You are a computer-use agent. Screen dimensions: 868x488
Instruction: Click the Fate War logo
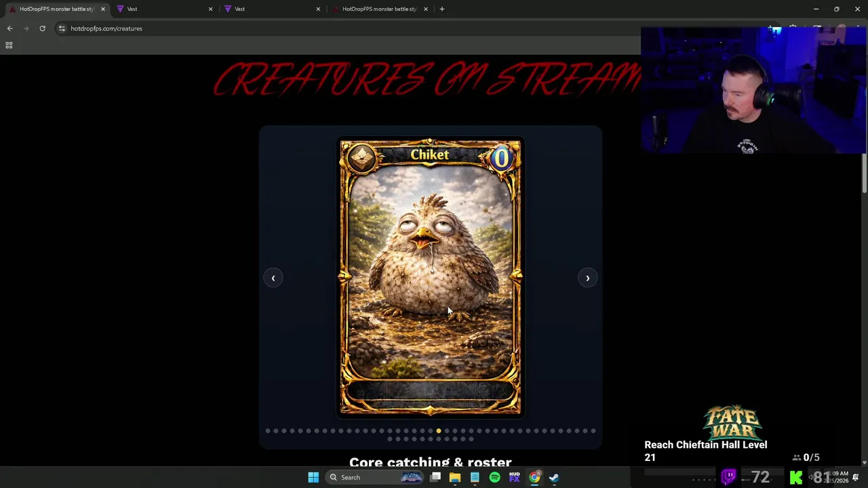[732, 422]
